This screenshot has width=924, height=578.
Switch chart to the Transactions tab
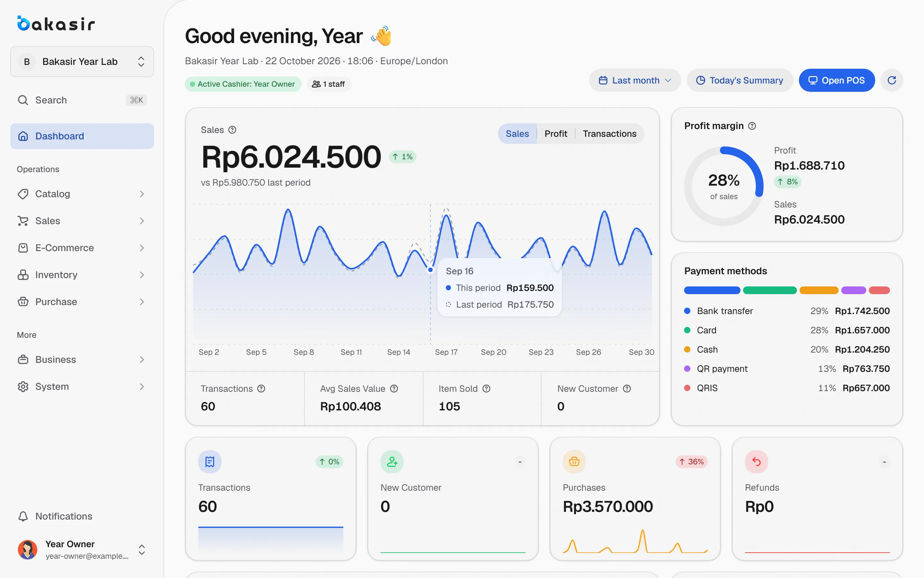click(x=609, y=134)
